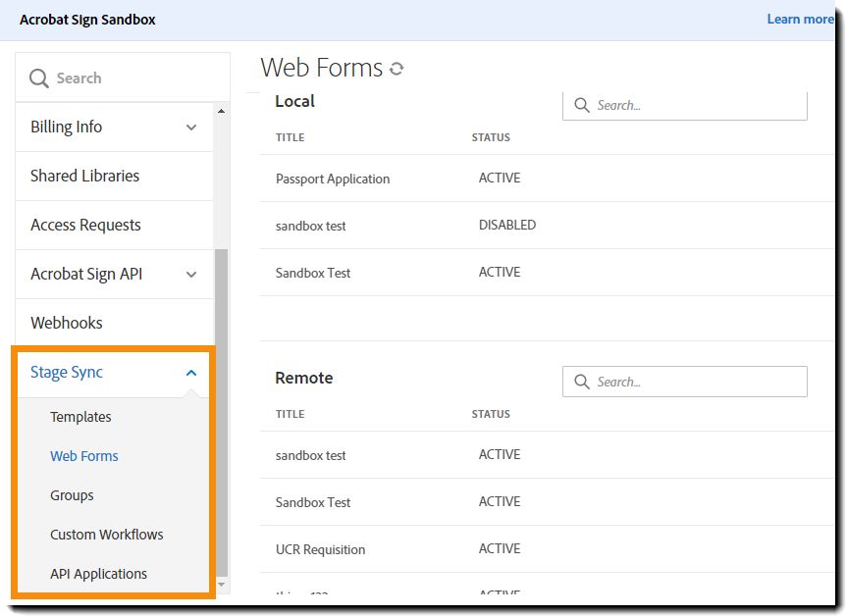
Task: Click the magnifier icon in Local search box
Action: pos(582,105)
